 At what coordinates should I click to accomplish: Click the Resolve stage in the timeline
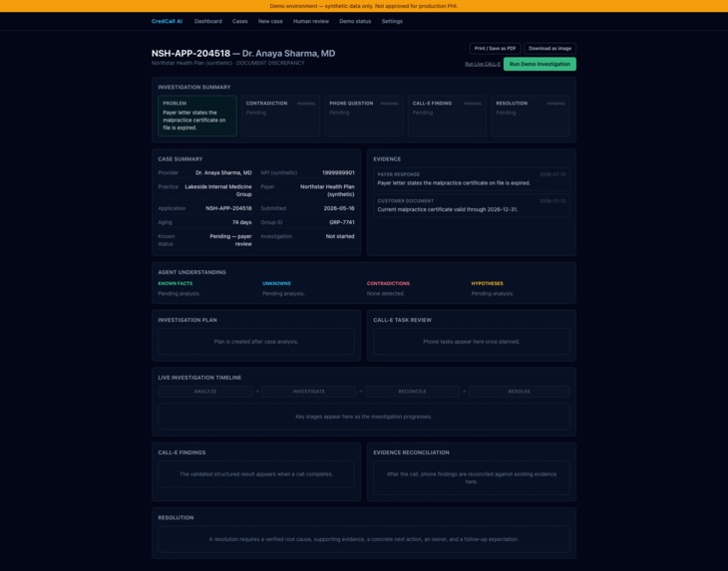point(519,392)
